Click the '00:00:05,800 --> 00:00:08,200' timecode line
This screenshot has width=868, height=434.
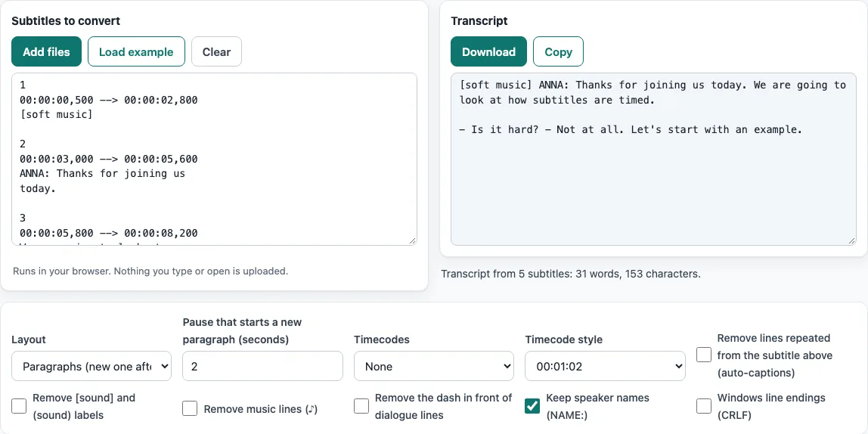click(x=109, y=233)
